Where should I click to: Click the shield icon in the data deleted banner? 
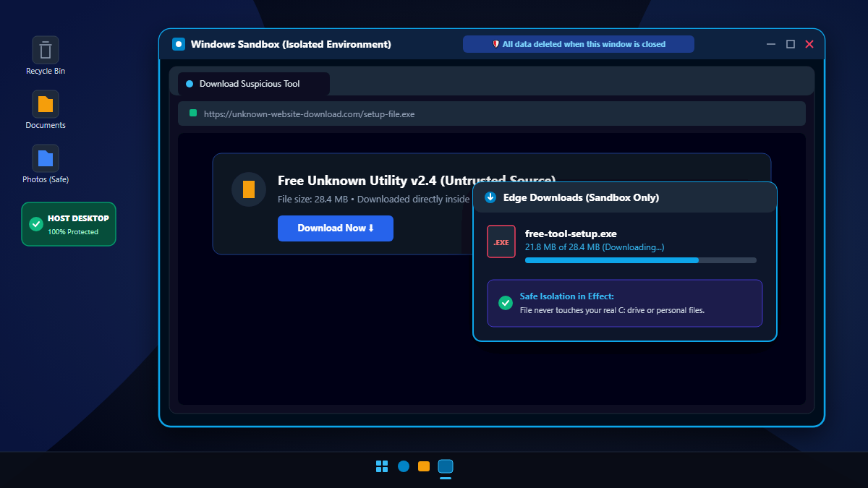496,44
